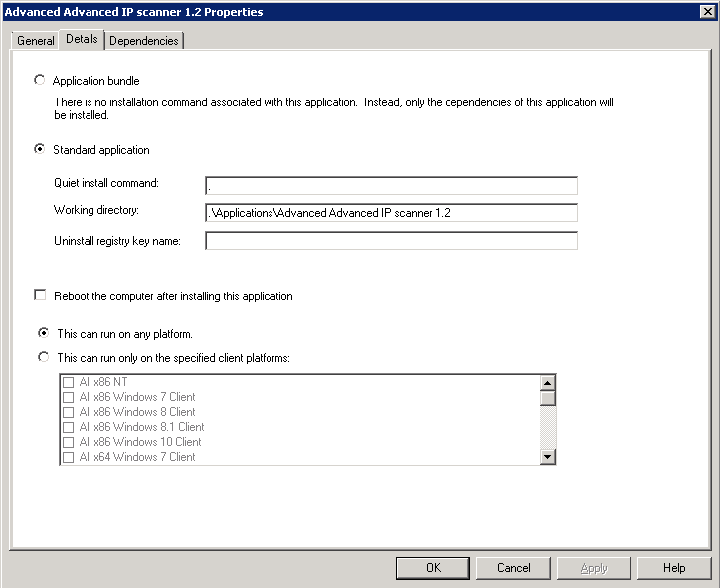Select the Application bundle radio option
Screen dimensions: 720x588
point(40,80)
